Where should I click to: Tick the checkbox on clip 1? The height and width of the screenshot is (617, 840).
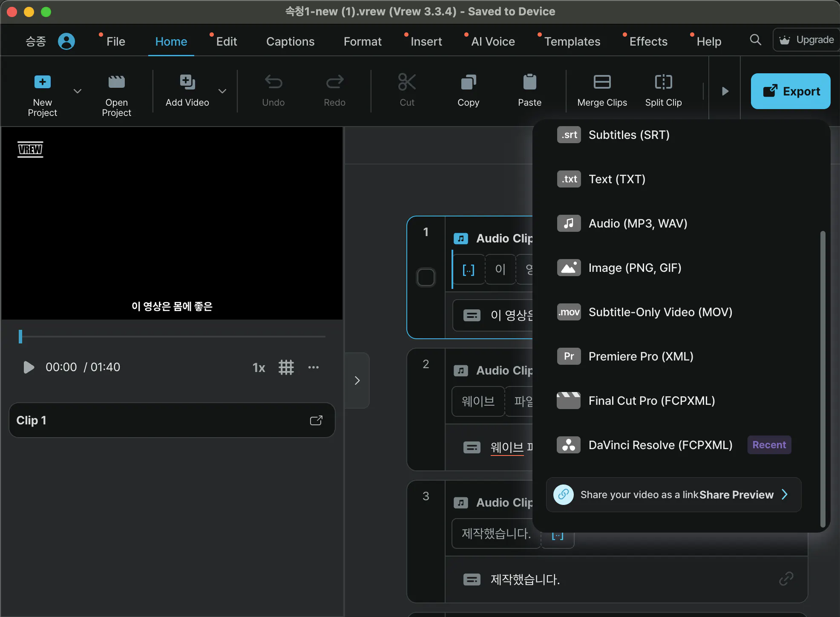(x=426, y=277)
